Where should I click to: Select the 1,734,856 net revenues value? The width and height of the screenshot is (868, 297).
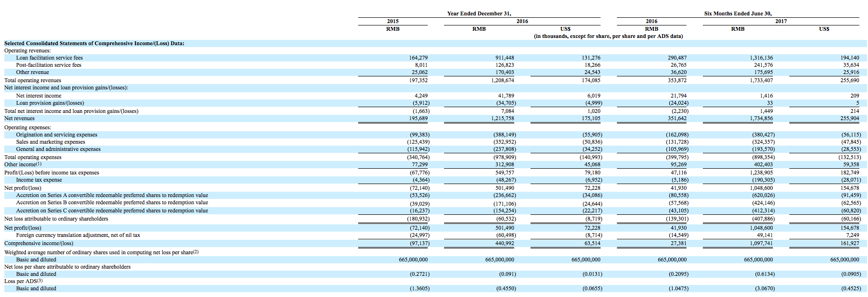pos(761,118)
